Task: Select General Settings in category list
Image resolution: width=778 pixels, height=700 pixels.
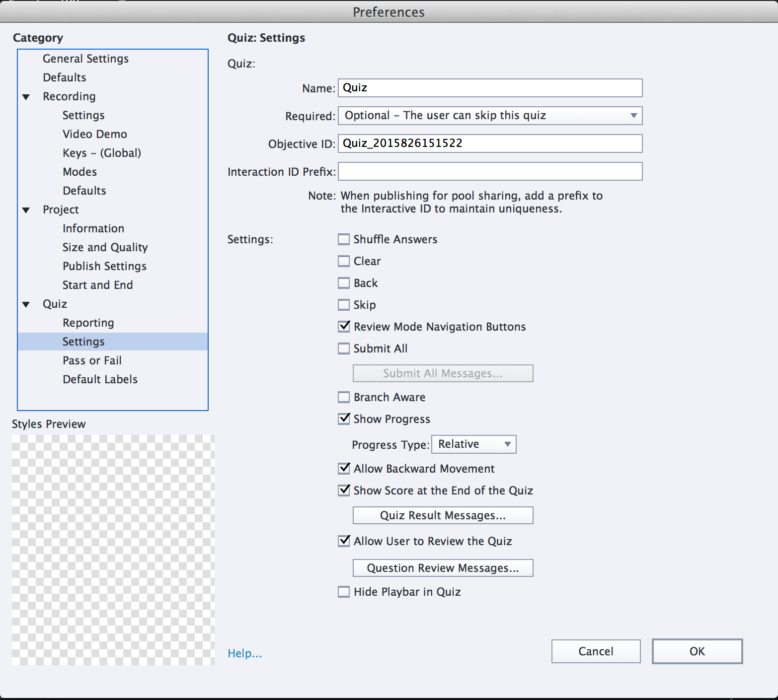Action: 85,59
